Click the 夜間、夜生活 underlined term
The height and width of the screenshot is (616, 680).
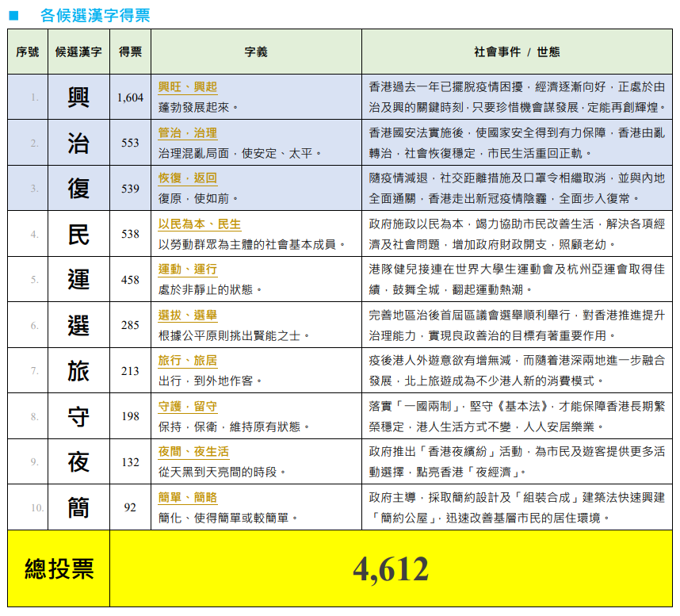click(x=193, y=452)
